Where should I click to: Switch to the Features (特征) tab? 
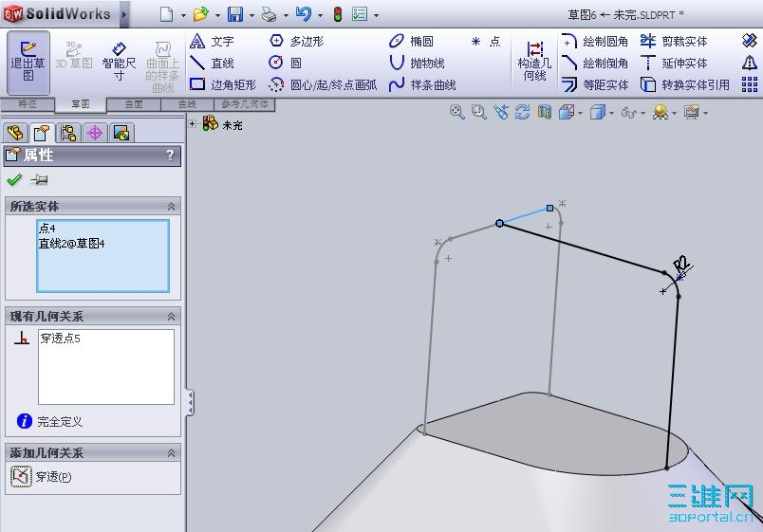pos(28,104)
